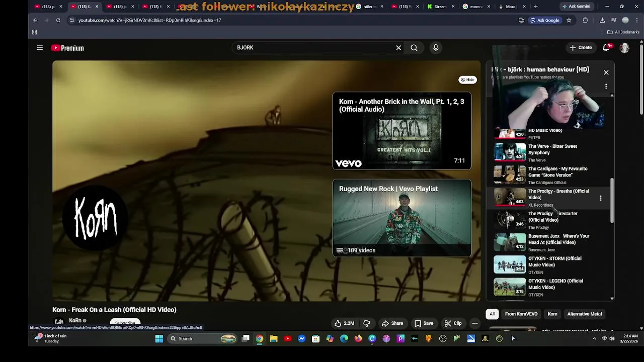Start voice search with the microphone
The width and height of the screenshot is (644, 362).
tap(436, 48)
